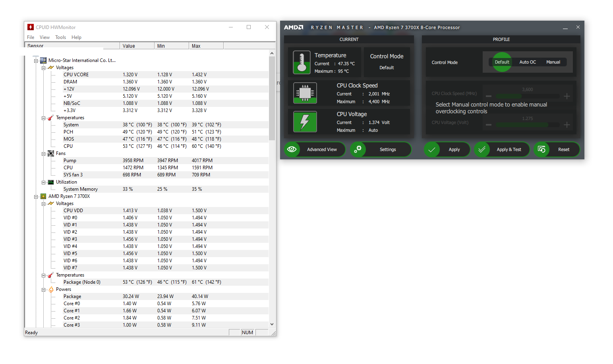Click the fan icon beside Fans node
The image size is (613, 364).
pyautogui.click(x=51, y=153)
